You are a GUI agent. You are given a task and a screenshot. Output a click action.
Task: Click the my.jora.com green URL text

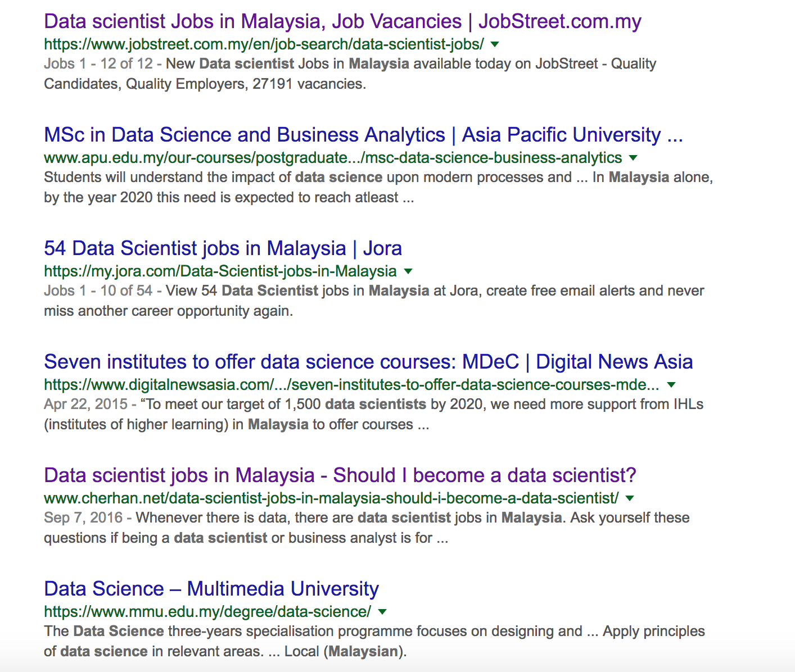pyautogui.click(x=220, y=271)
